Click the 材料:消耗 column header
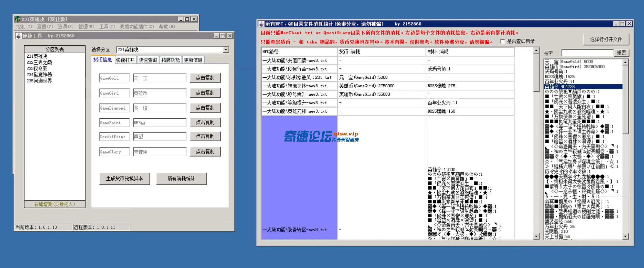This screenshot has height=268, width=644. tap(470, 52)
